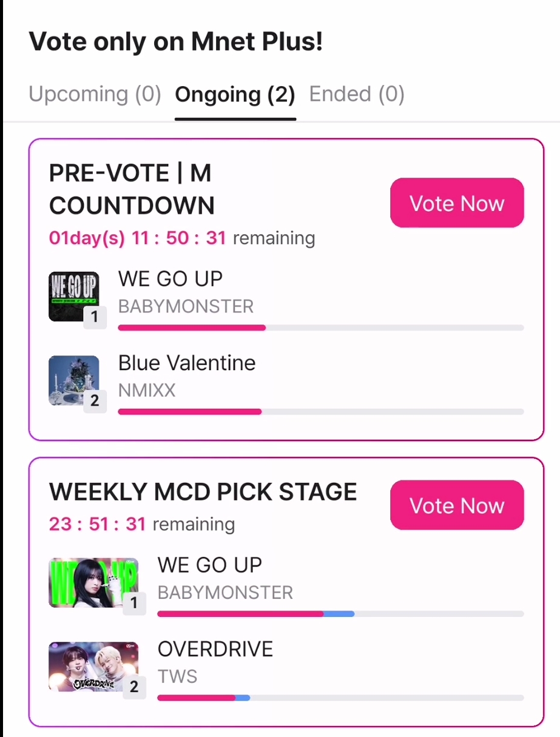Click the Blue Valentine song title
Screen dimensions: 560x737
click(187, 363)
